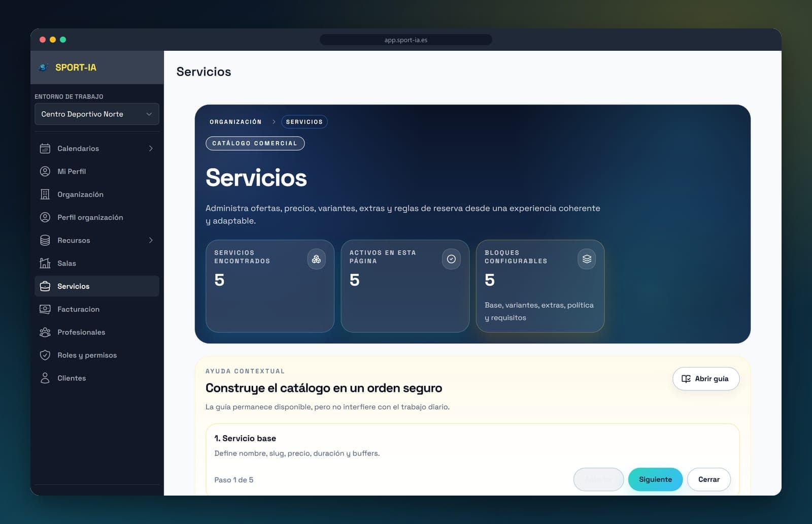The height and width of the screenshot is (524, 812).
Task: Click the Roles y permisos shield icon
Action: tap(45, 355)
